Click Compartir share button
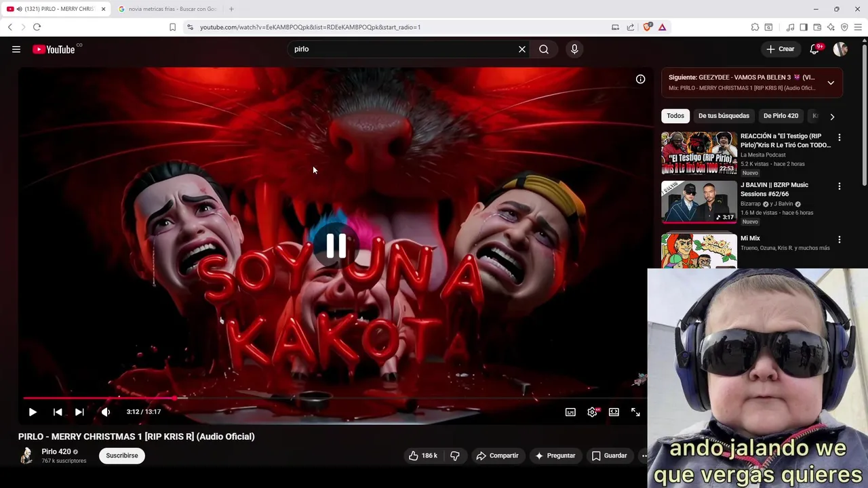Viewport: 868px width, 488px height. coord(497,455)
